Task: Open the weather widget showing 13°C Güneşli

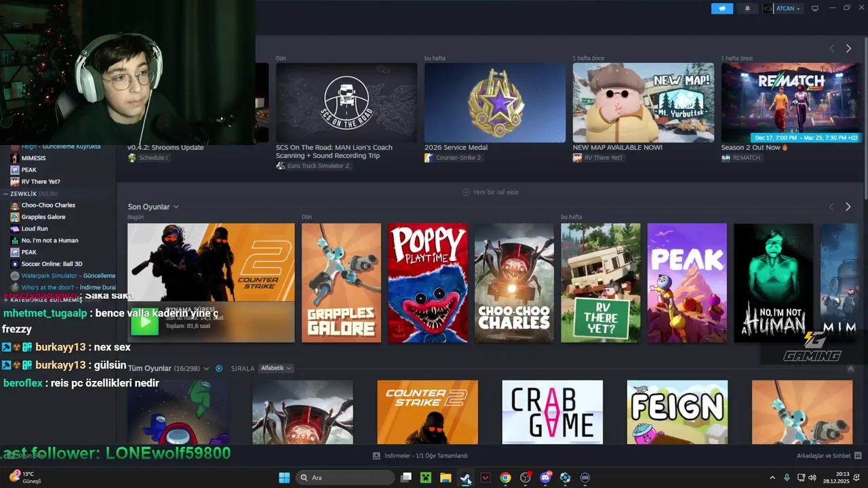Action: pos(24,477)
